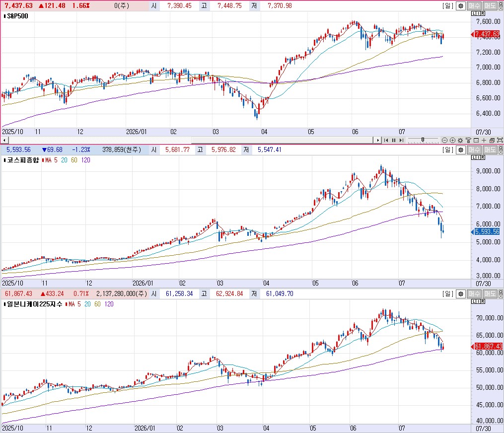Screen dimensions: 504x433
Task: Click 매도 button in S&P500 header
Action: (x=490, y=6)
